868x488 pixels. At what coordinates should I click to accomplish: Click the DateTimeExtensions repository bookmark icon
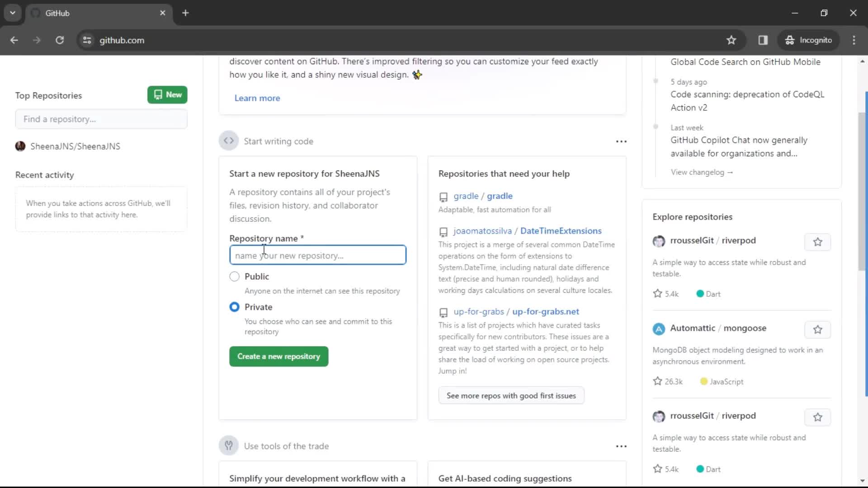[x=443, y=231]
